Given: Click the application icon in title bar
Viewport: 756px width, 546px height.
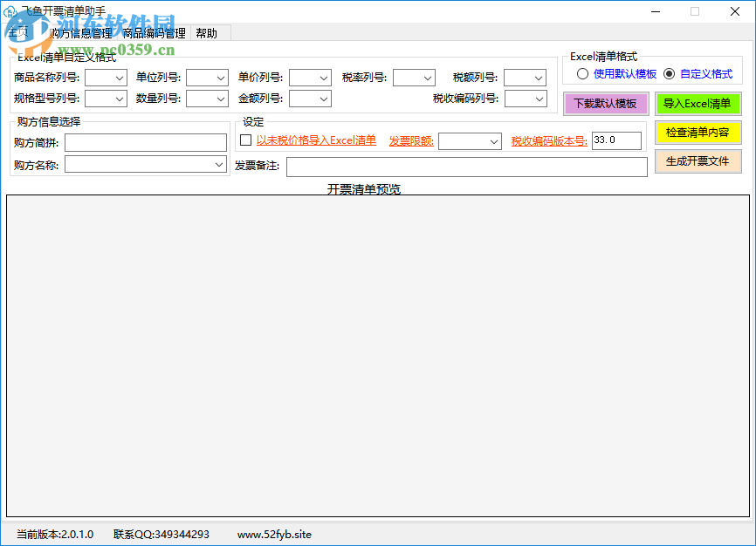Looking at the screenshot, I should (9, 11).
